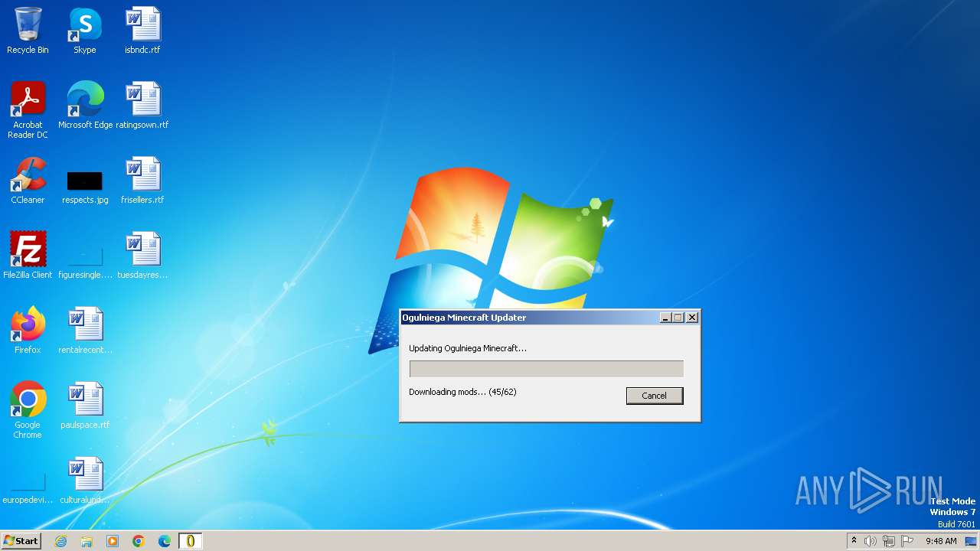The height and width of the screenshot is (551, 980).
Task: Open Windows Media Player from taskbar
Action: [113, 541]
